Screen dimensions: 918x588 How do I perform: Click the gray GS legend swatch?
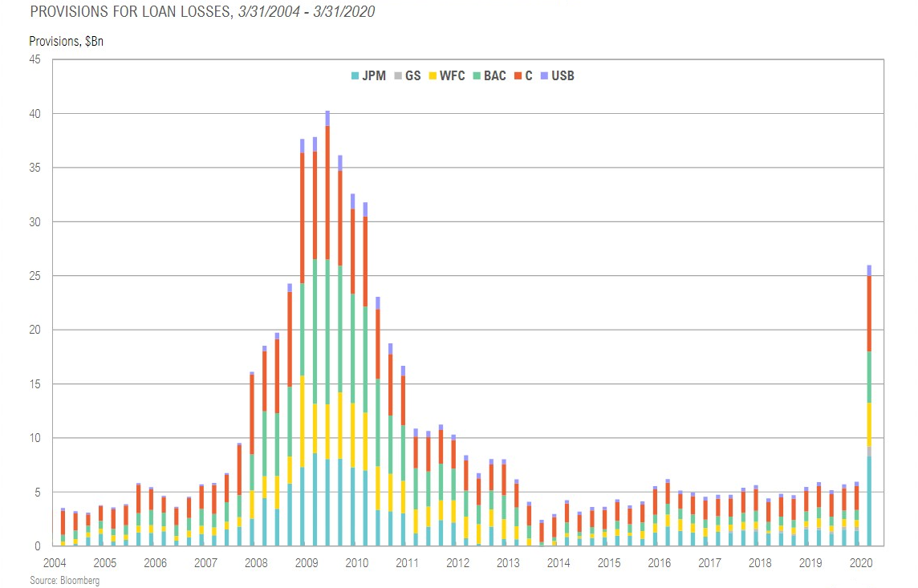(398, 77)
